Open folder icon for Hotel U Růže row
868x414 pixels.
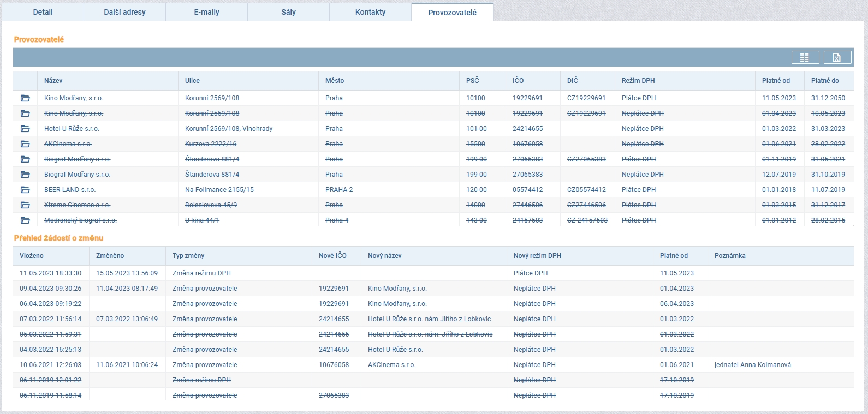(x=25, y=129)
